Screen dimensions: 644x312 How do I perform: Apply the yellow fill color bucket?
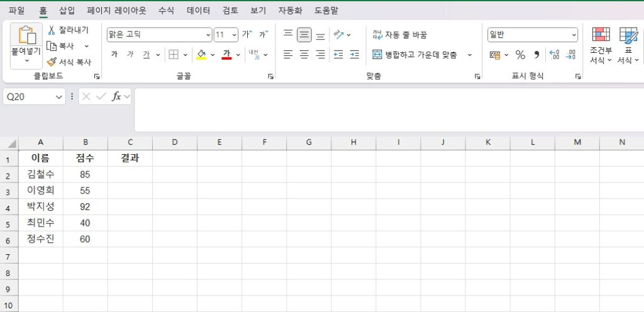201,55
